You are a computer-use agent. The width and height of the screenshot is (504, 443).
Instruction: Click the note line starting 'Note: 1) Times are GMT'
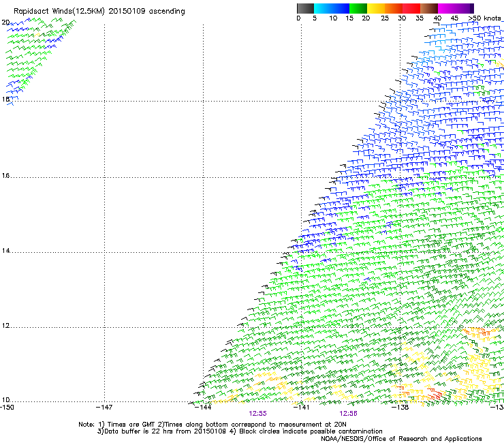(x=212, y=425)
